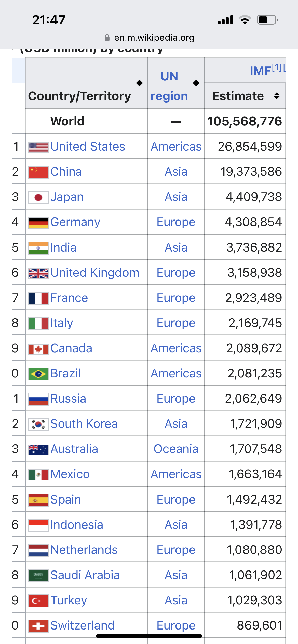298x644 pixels.
Task: Follow the Oceania region link
Action: (176, 449)
